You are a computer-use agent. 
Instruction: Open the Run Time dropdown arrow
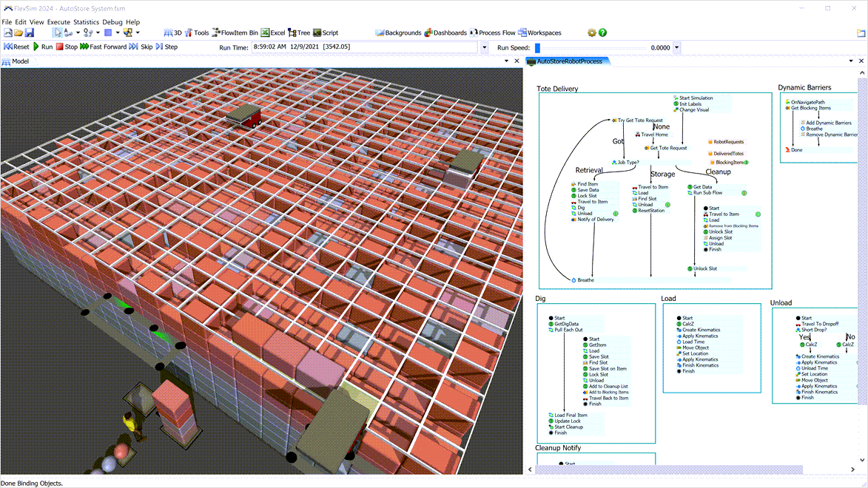pyautogui.click(x=485, y=47)
